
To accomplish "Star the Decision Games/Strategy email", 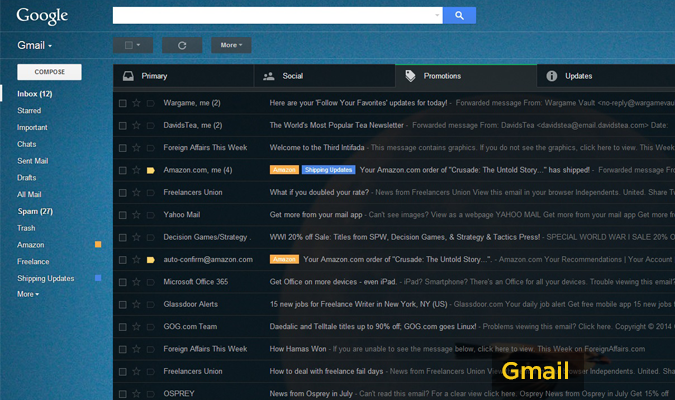I will coord(136,237).
